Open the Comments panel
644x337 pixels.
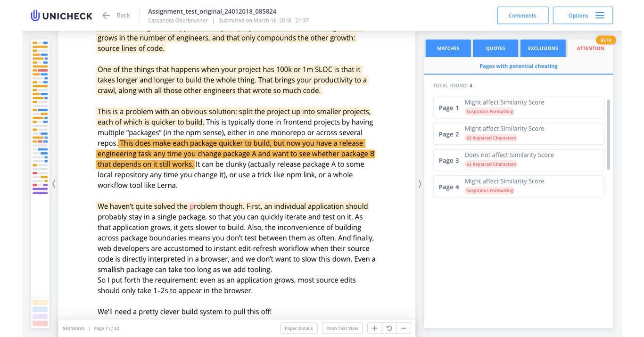click(522, 16)
